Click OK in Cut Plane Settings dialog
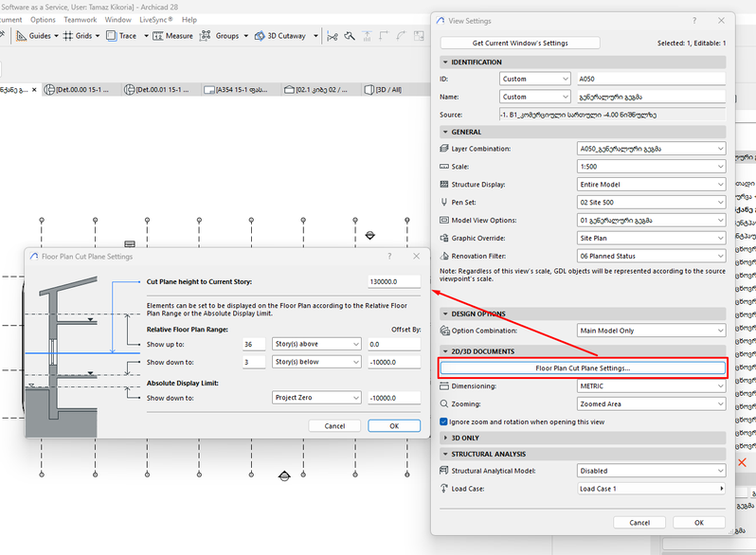 pyautogui.click(x=394, y=426)
